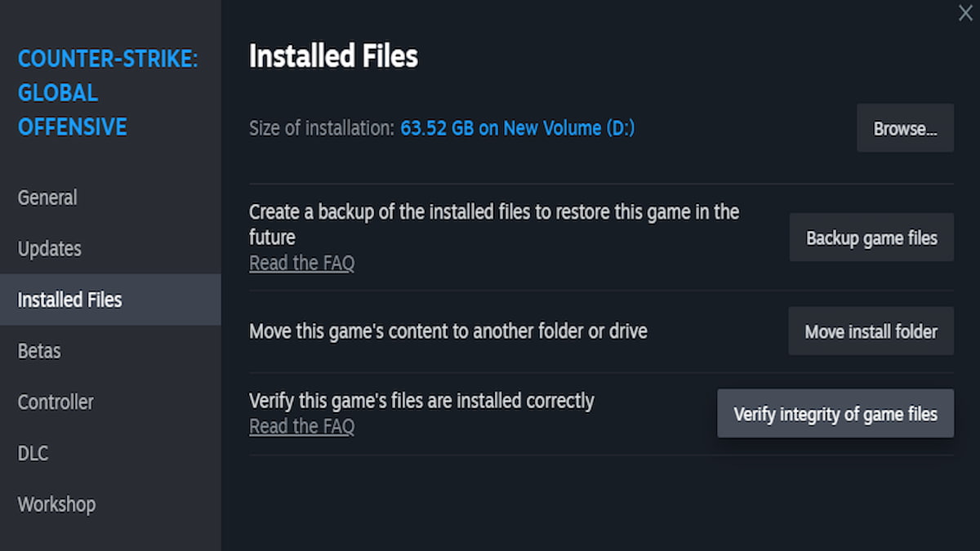
Task: Open the Controller settings tab
Action: 56,402
